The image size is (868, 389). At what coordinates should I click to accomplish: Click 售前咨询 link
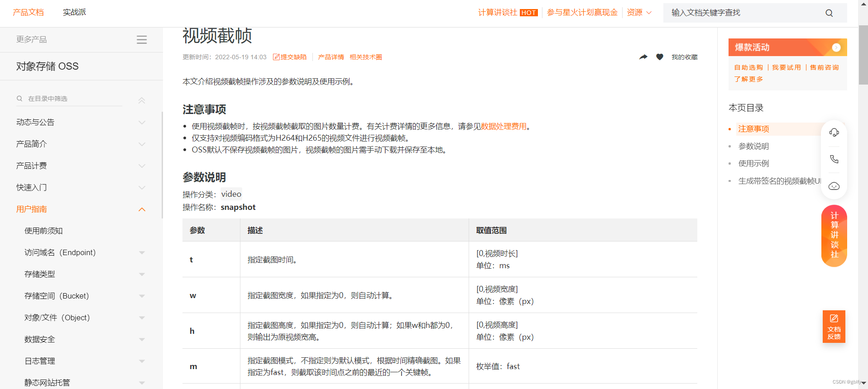pos(825,67)
